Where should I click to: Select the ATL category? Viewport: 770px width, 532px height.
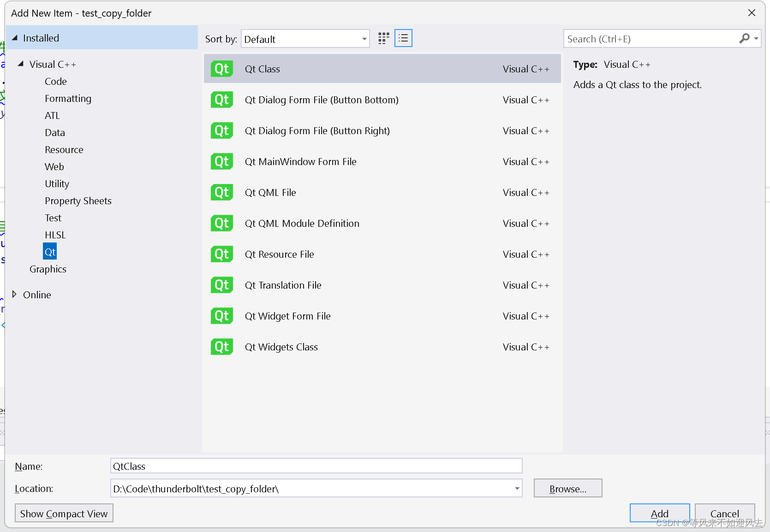tap(52, 115)
